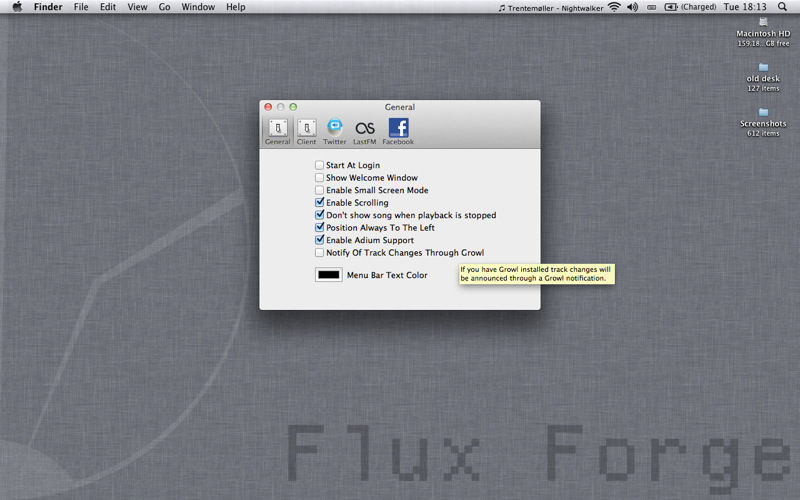
Task: Open Spotlight search magnifier
Action: tap(782, 7)
